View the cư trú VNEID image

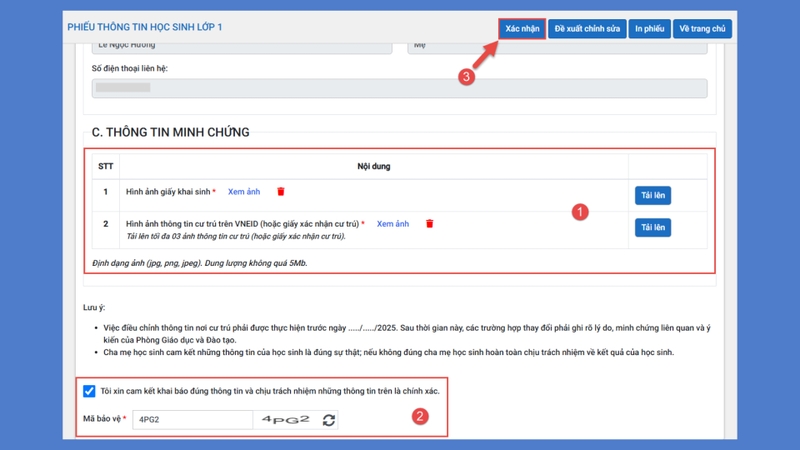[x=393, y=224]
